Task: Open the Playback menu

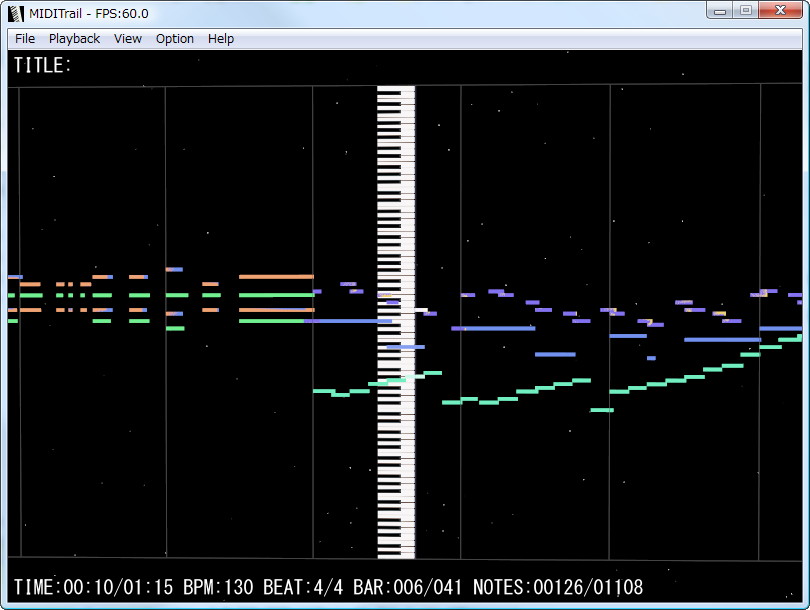Action: 74,38
